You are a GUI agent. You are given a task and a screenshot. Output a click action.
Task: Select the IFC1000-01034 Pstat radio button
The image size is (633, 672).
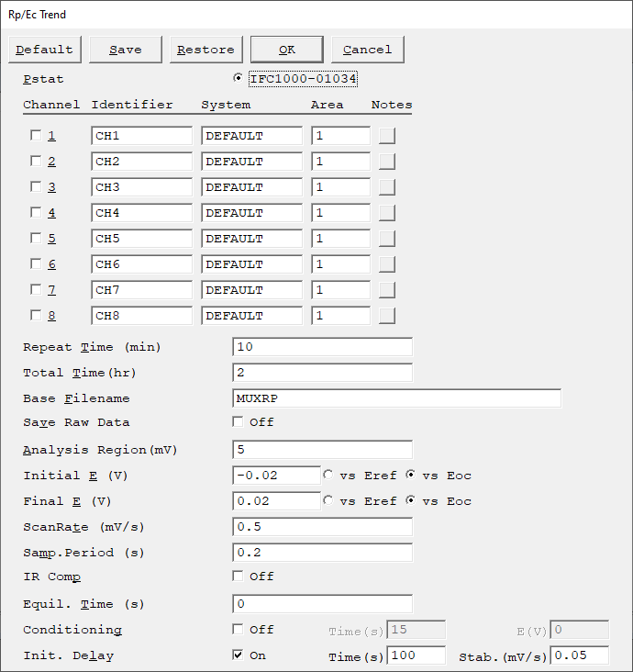coord(238,78)
